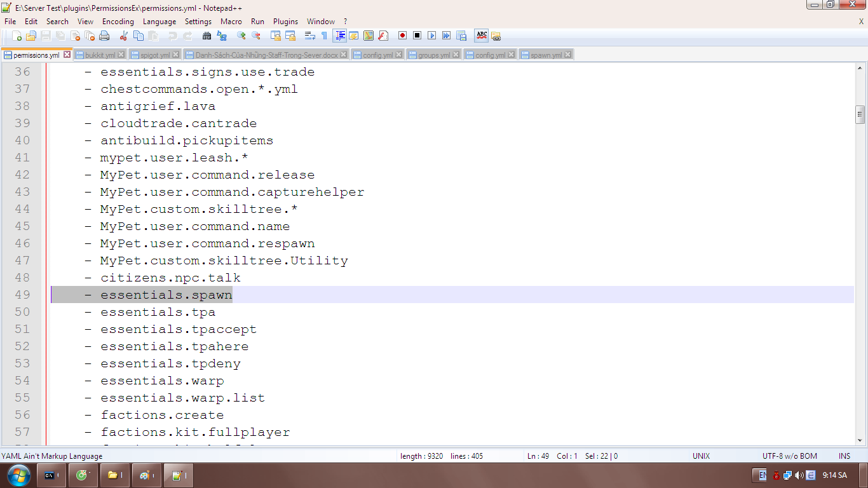Click the volume icon in system tray
This screenshot has height=488, width=868.
coord(799,475)
